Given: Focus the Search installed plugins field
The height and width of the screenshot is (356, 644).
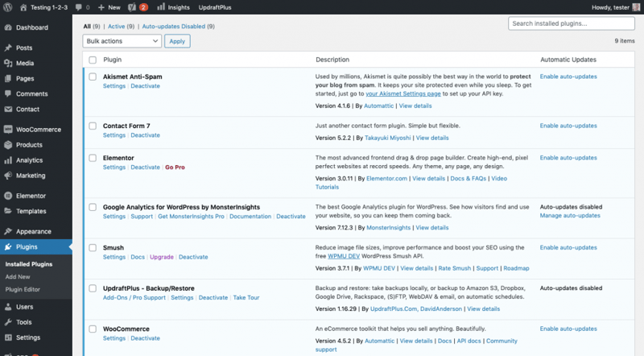Looking at the screenshot, I should [572, 23].
